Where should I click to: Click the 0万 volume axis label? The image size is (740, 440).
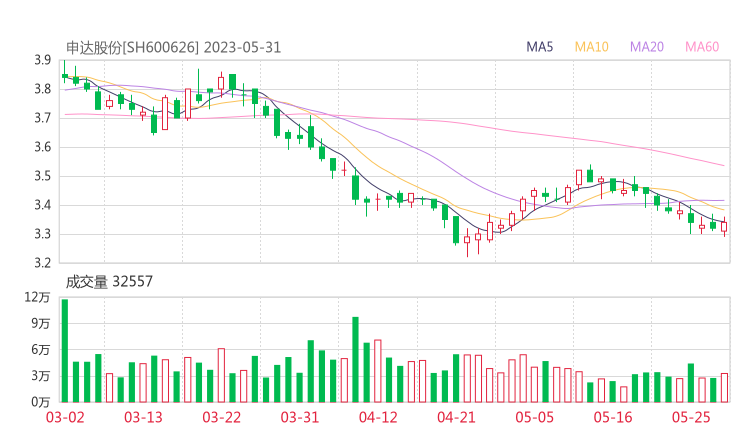pos(41,402)
